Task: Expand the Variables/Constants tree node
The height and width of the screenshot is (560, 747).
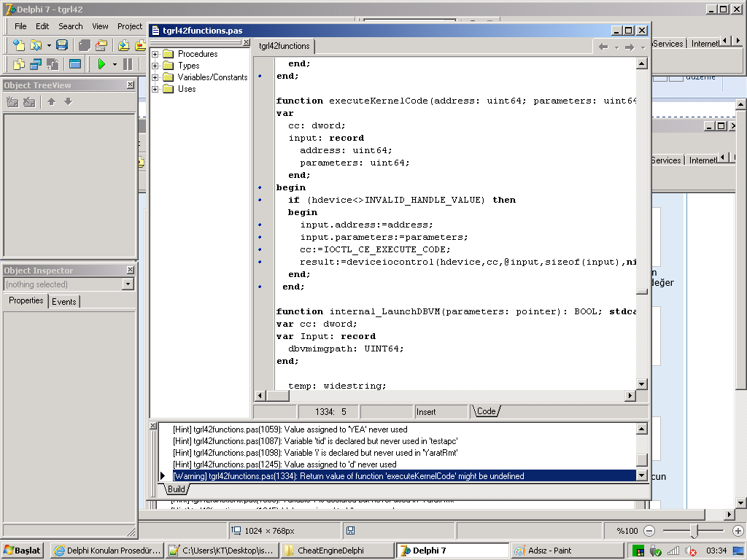Action: coord(155,77)
